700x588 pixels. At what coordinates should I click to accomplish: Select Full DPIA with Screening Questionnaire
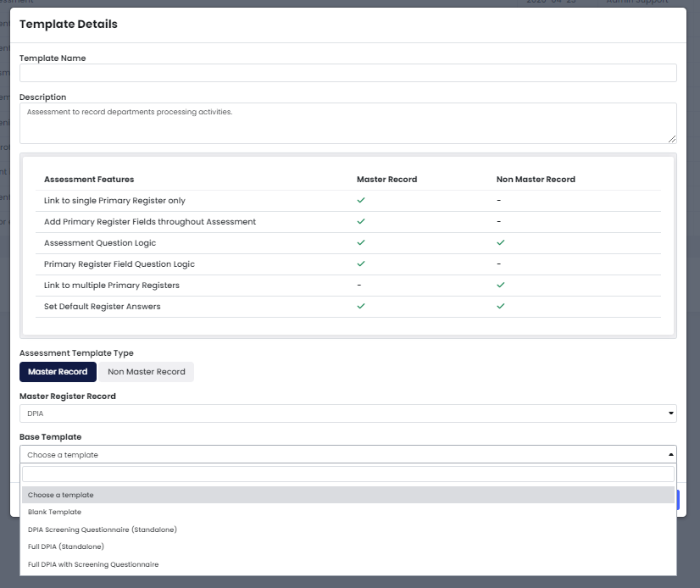pos(92,564)
